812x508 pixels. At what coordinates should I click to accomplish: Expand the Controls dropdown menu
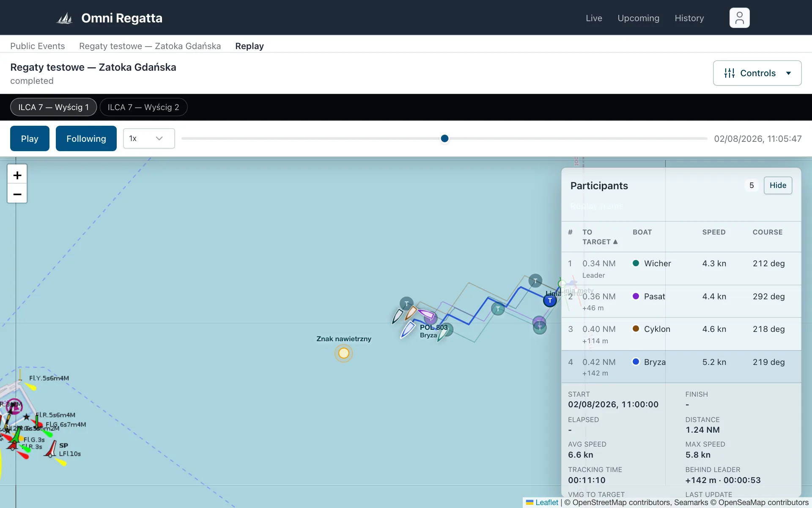(757, 73)
